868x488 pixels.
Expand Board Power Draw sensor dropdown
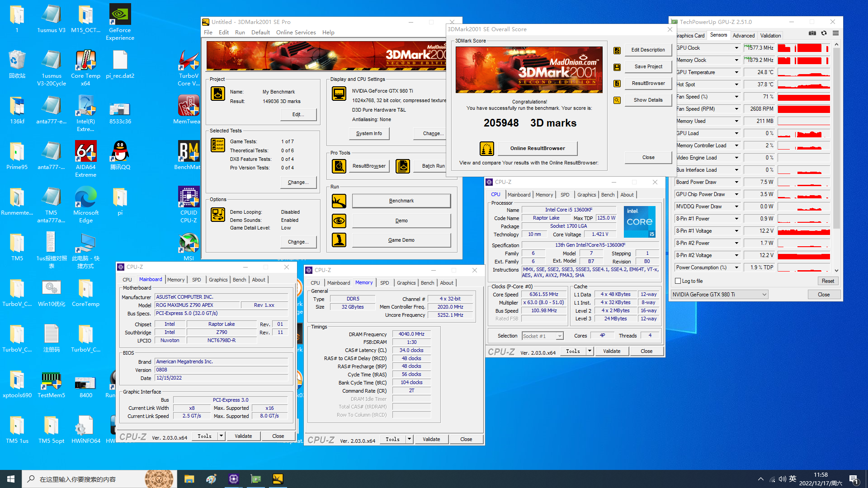736,182
